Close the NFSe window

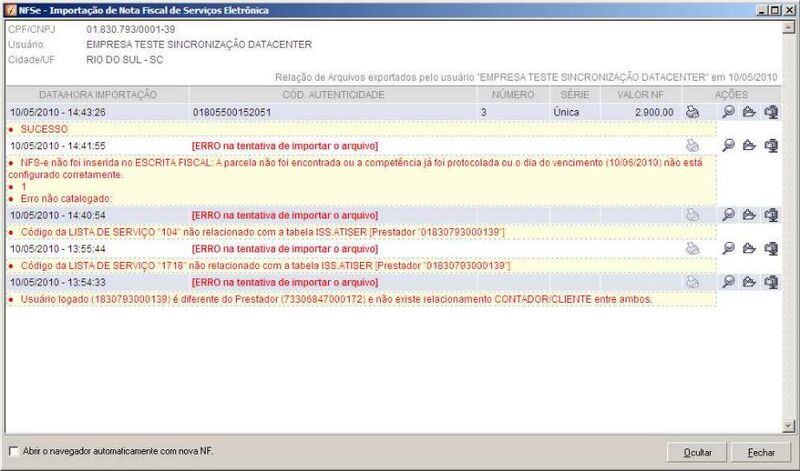pos(788,10)
